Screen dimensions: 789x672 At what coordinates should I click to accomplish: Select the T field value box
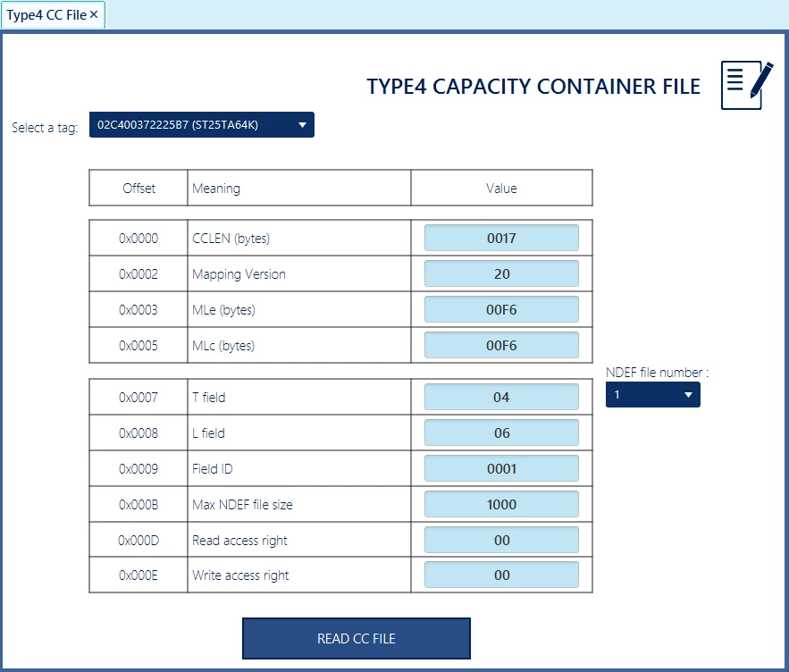[501, 397]
